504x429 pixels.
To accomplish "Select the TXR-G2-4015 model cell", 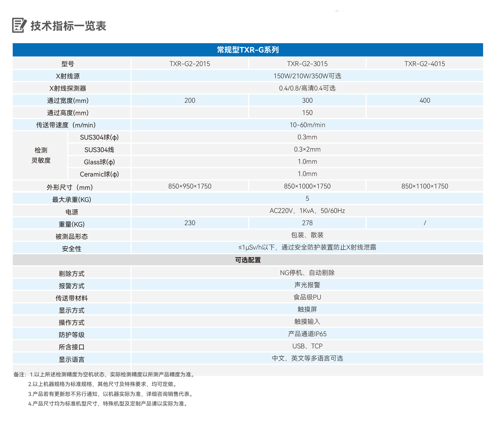I will 425,64.
